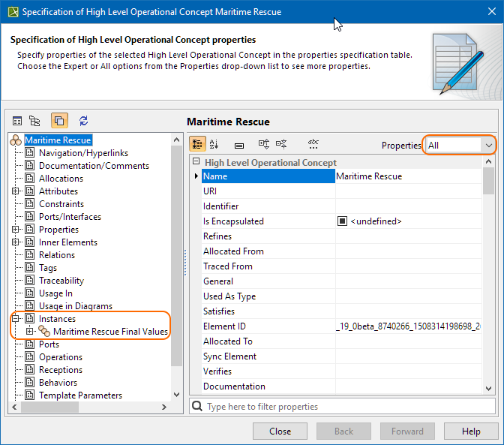Select the Traced From property row

tap(341, 266)
